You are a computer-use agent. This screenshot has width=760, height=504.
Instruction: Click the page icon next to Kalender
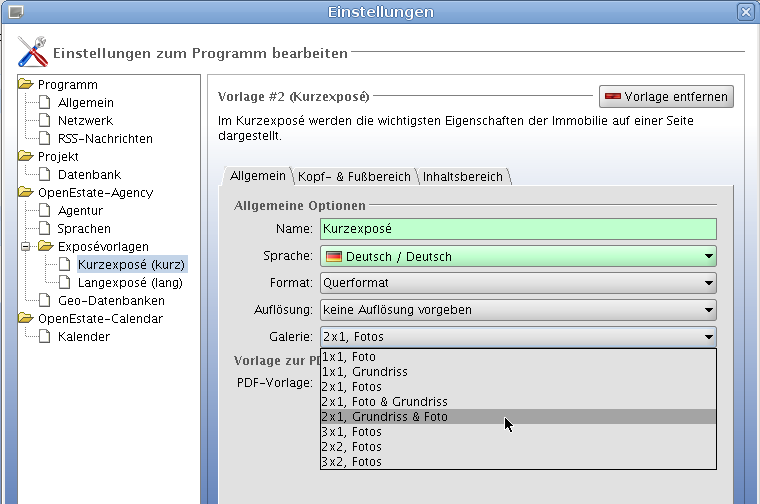44,337
